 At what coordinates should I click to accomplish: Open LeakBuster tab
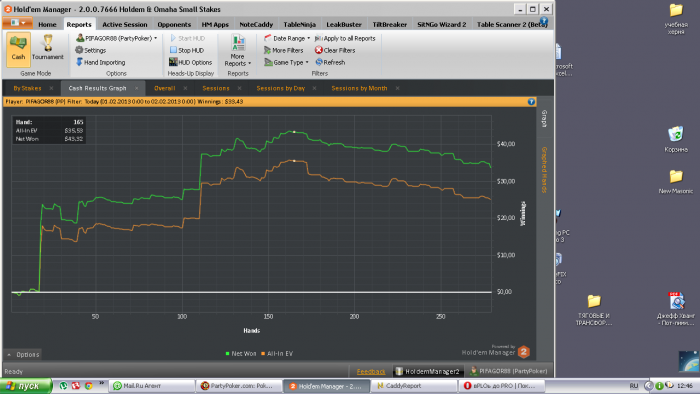point(344,25)
